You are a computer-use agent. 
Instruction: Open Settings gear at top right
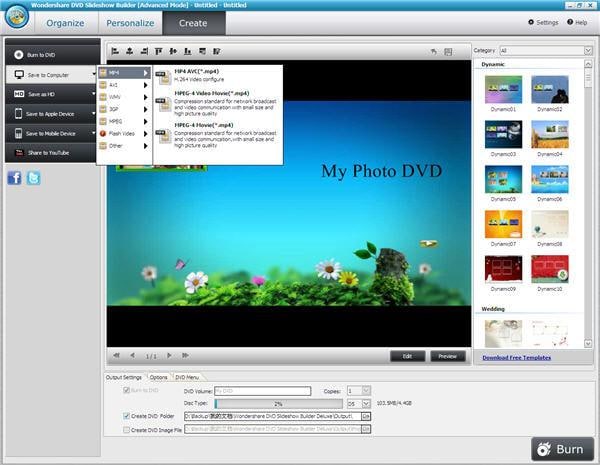(x=543, y=23)
